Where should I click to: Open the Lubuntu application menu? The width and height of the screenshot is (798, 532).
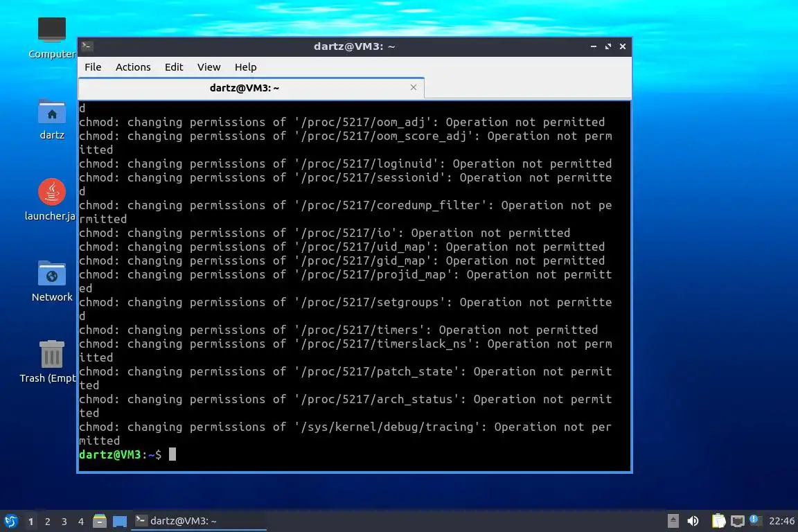(10, 521)
